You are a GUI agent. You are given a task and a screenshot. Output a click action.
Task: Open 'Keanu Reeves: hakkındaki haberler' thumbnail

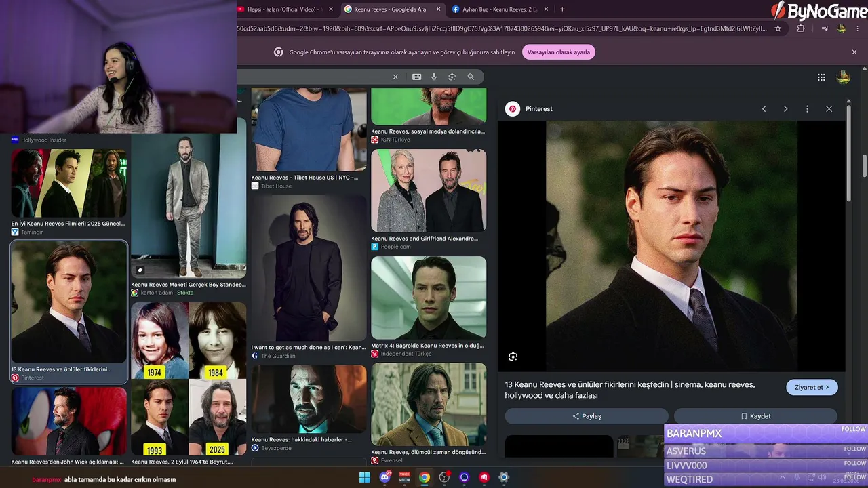click(x=309, y=399)
